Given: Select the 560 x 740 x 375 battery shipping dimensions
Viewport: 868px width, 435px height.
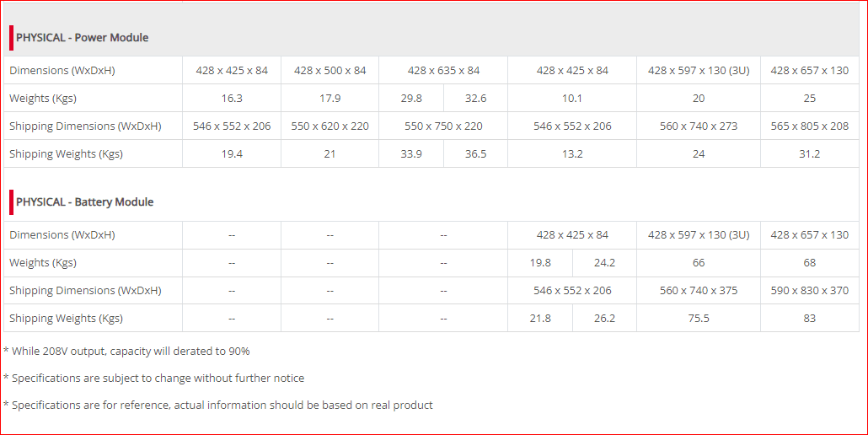Looking at the screenshot, I should 699,291.
